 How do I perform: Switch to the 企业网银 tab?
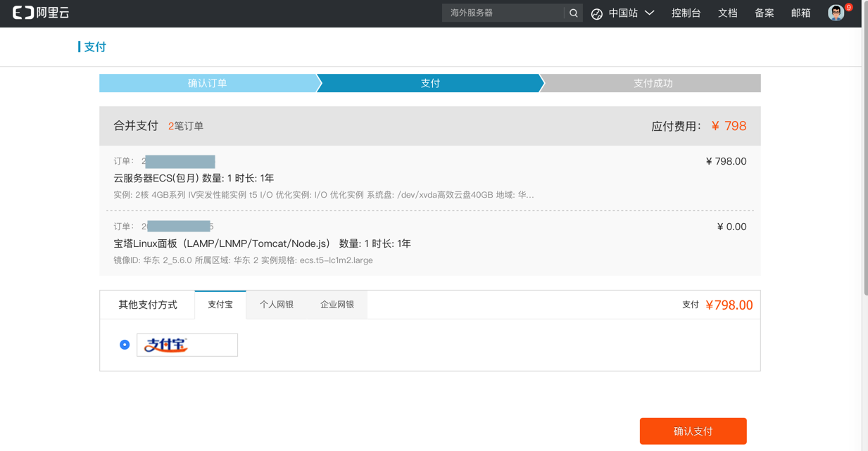point(337,305)
